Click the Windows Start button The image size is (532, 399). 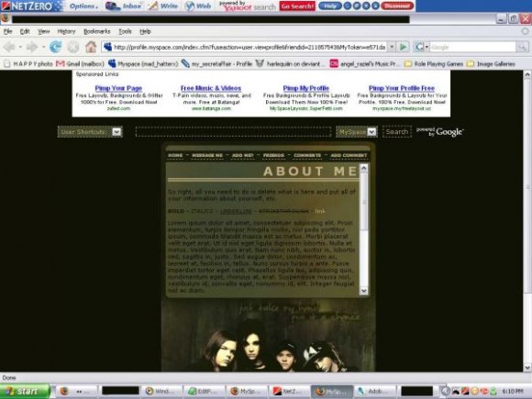(x=25, y=391)
